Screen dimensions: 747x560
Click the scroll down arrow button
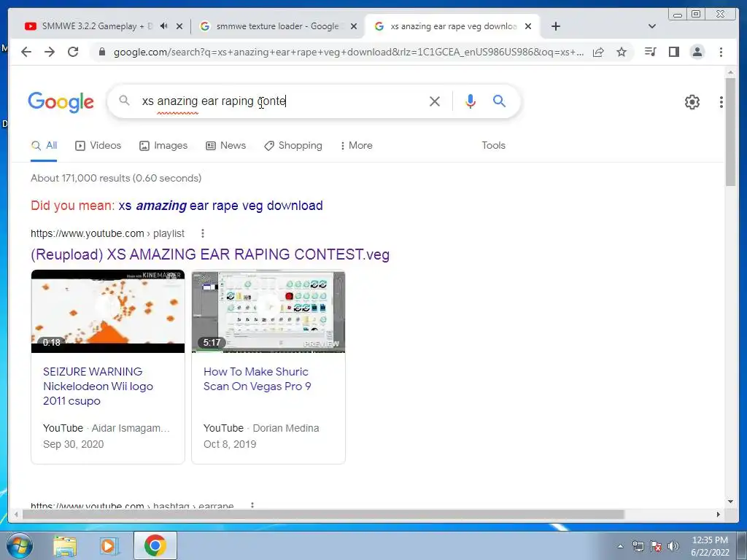[730, 502]
